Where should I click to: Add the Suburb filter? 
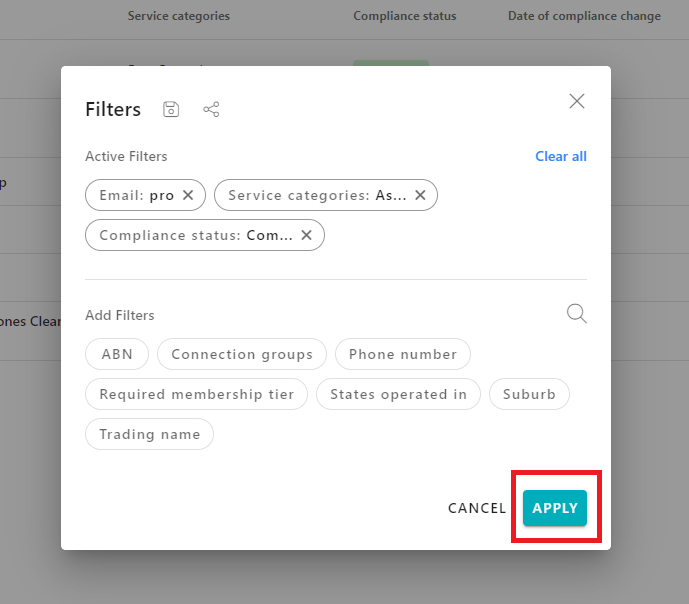(529, 394)
